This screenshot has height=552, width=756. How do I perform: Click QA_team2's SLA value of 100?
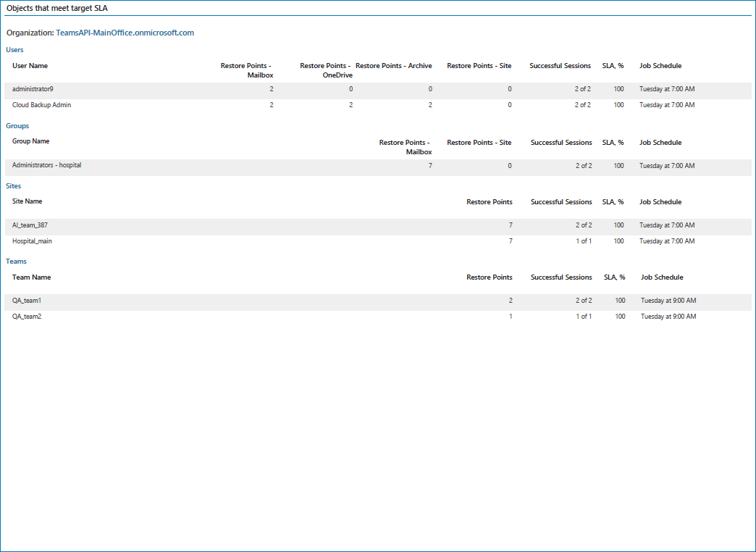pyautogui.click(x=620, y=317)
